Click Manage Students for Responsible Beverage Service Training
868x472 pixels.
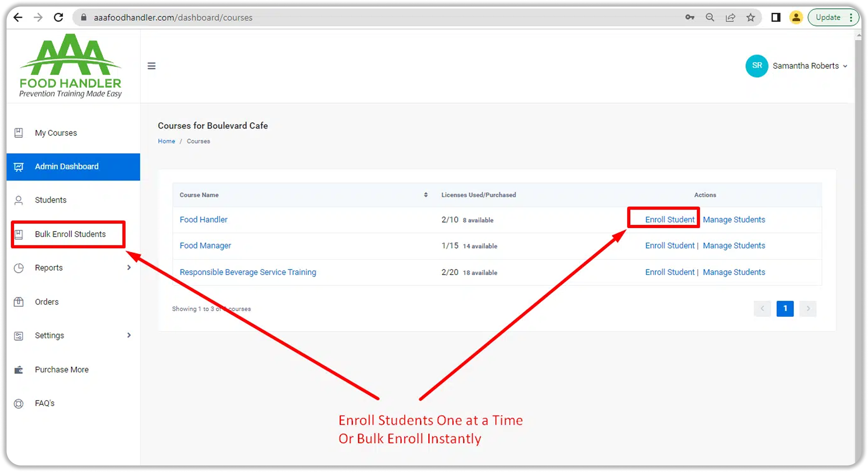click(734, 272)
